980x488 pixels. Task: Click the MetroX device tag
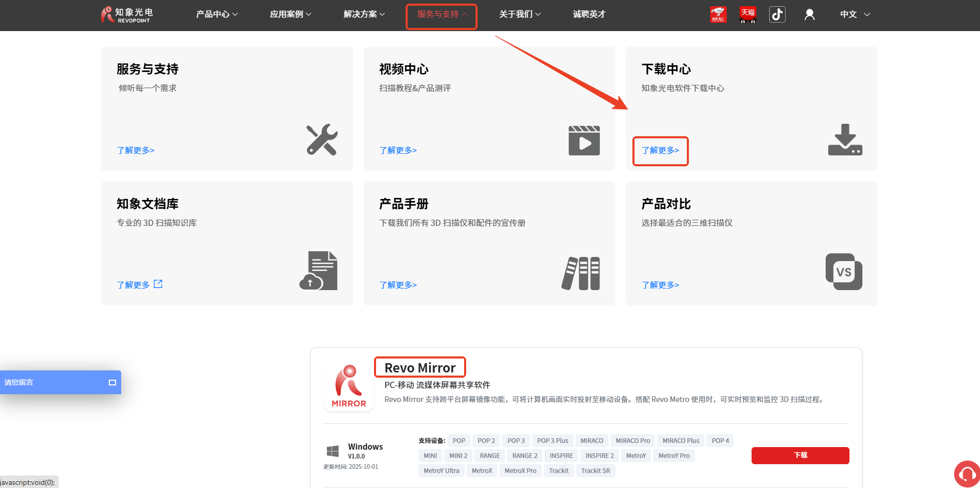tap(482, 471)
